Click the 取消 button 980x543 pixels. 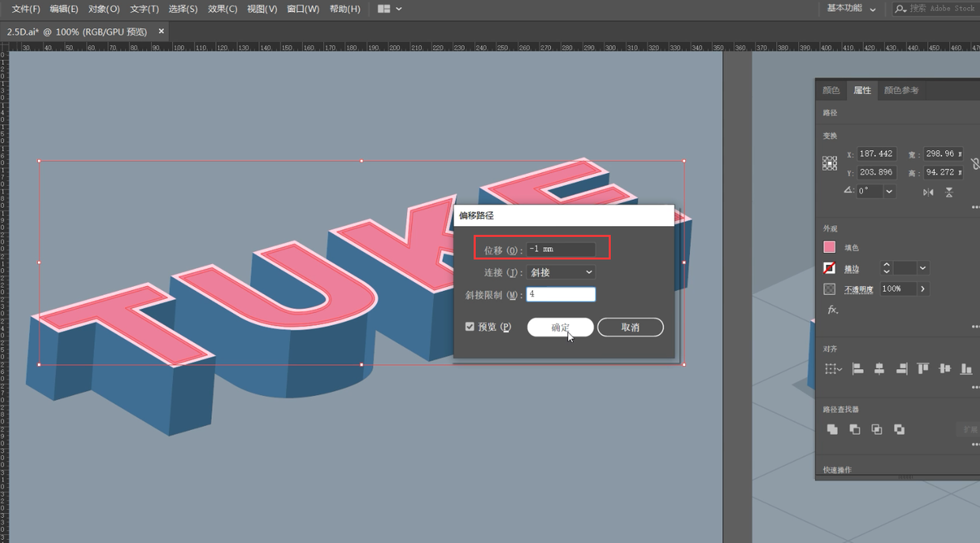[x=630, y=327]
